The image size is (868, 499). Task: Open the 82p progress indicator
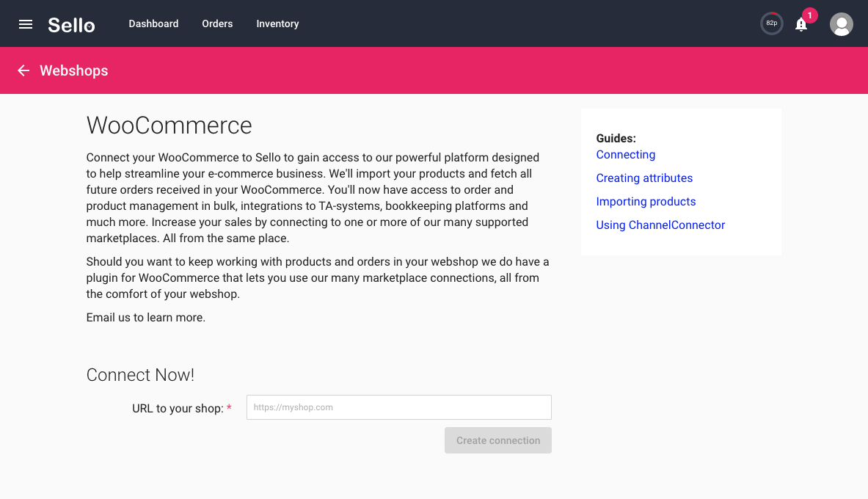772,23
